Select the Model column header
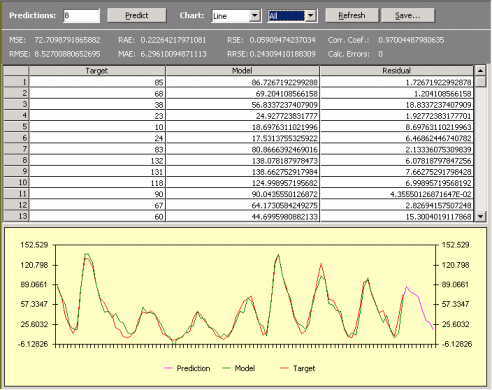492x390 pixels. coord(242,71)
